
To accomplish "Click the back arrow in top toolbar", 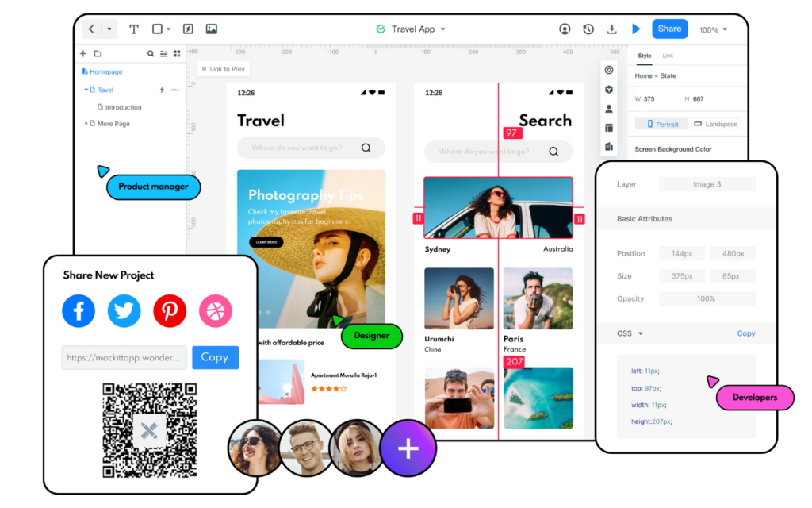I will [91, 29].
